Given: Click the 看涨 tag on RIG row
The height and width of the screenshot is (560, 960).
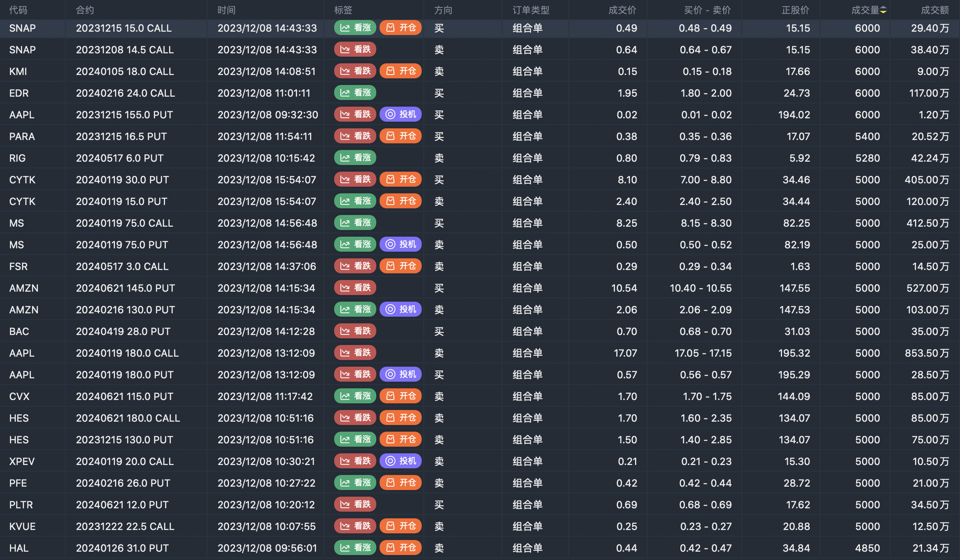Looking at the screenshot, I should click(x=355, y=158).
